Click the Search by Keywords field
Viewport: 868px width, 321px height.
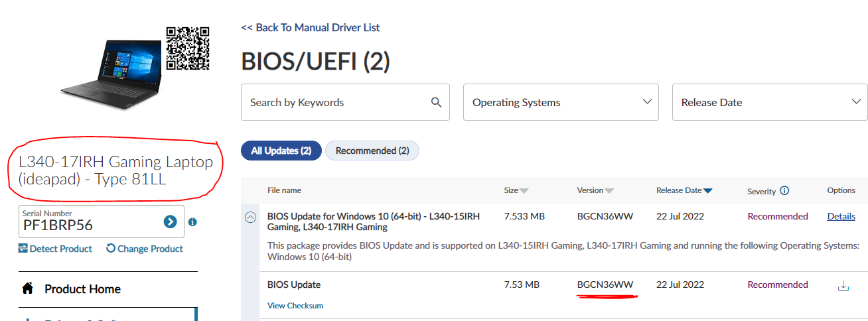(335, 102)
